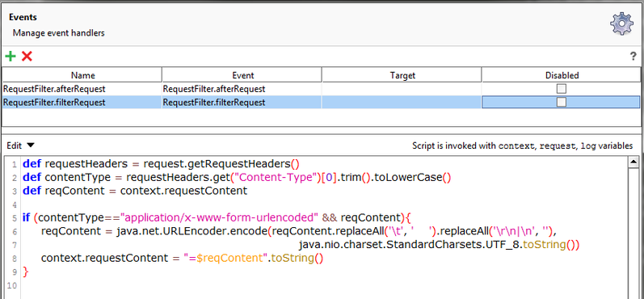
Task: Click context.requestContent assignment on line 8
Action: (x=183, y=259)
